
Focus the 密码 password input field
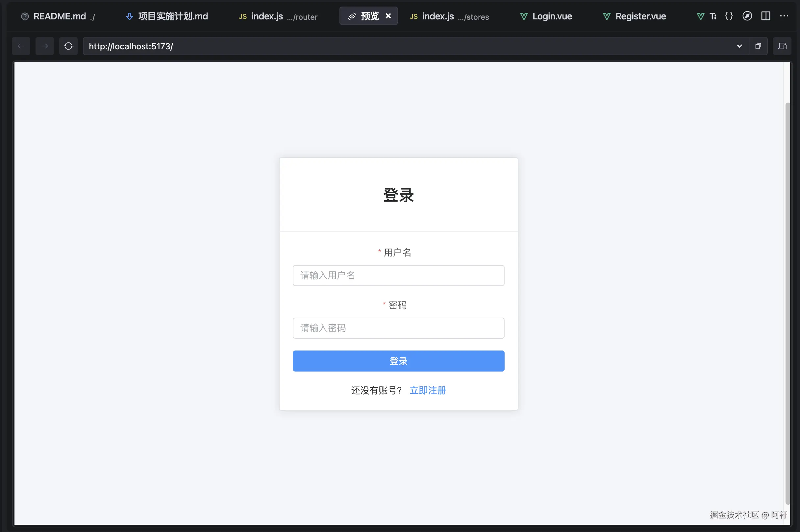pos(398,328)
